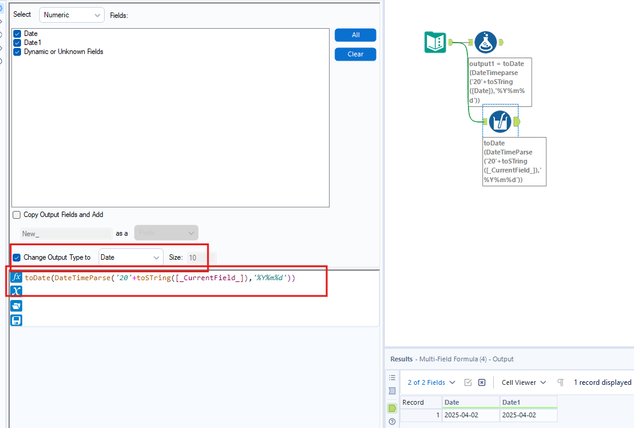Viewport: 634px width, 428px height.
Task: Click the All fields button
Action: pyautogui.click(x=355, y=35)
